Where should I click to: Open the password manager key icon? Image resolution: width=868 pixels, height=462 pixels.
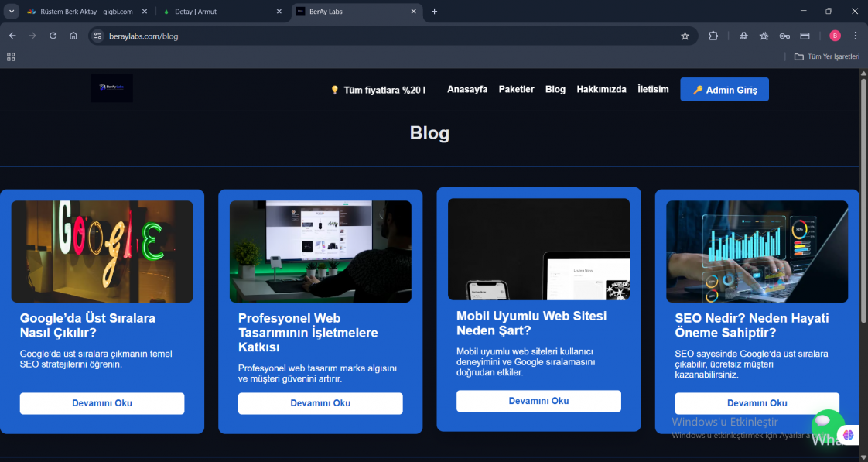784,36
